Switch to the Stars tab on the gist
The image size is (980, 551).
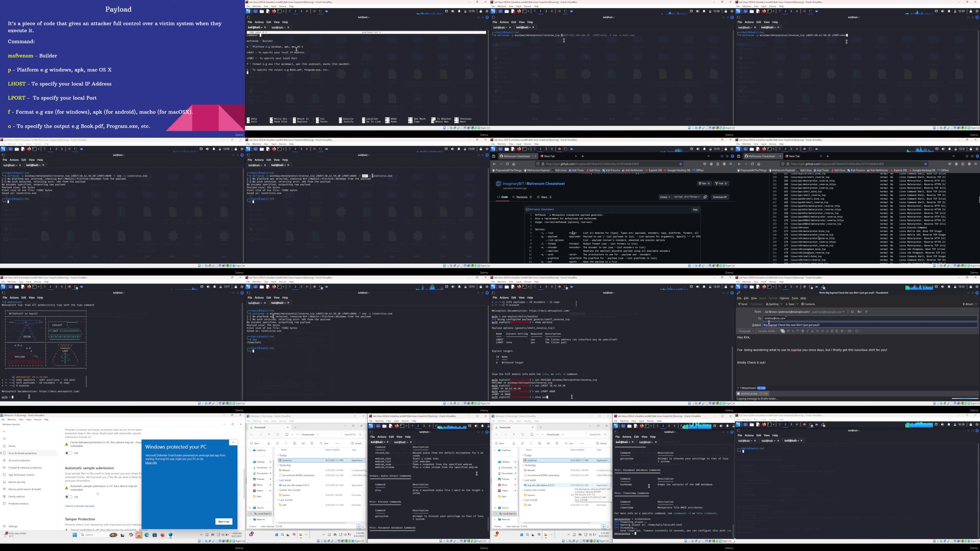coord(545,197)
